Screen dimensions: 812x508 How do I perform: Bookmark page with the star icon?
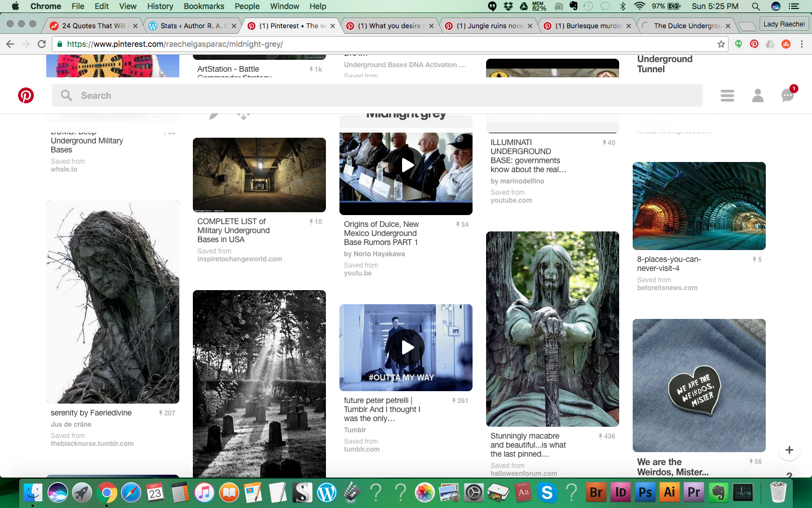[721, 44]
